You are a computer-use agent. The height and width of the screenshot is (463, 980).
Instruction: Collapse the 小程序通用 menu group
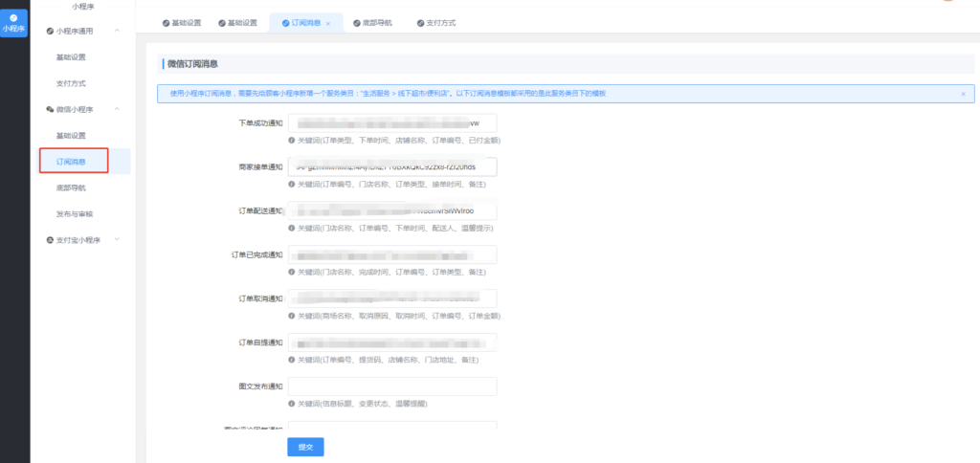tap(117, 32)
